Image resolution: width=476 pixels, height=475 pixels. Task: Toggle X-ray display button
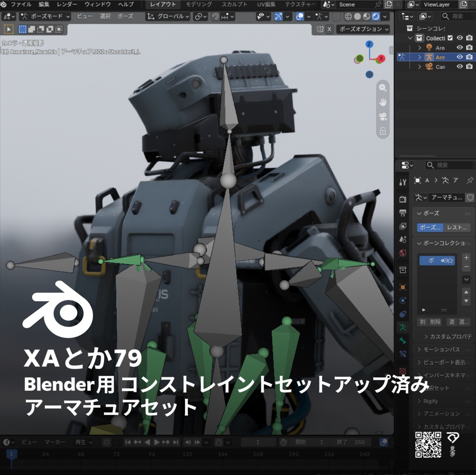(x=336, y=16)
